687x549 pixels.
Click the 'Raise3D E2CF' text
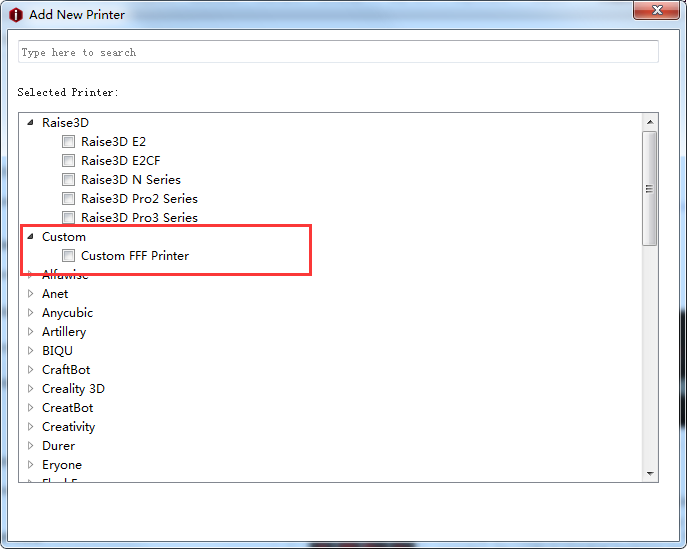pos(121,160)
